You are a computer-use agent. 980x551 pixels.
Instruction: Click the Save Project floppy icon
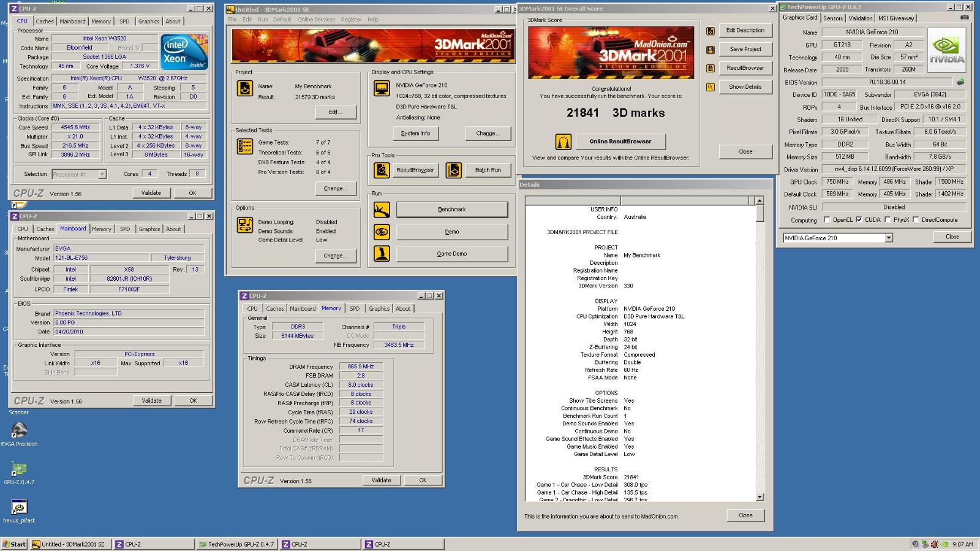tap(710, 50)
